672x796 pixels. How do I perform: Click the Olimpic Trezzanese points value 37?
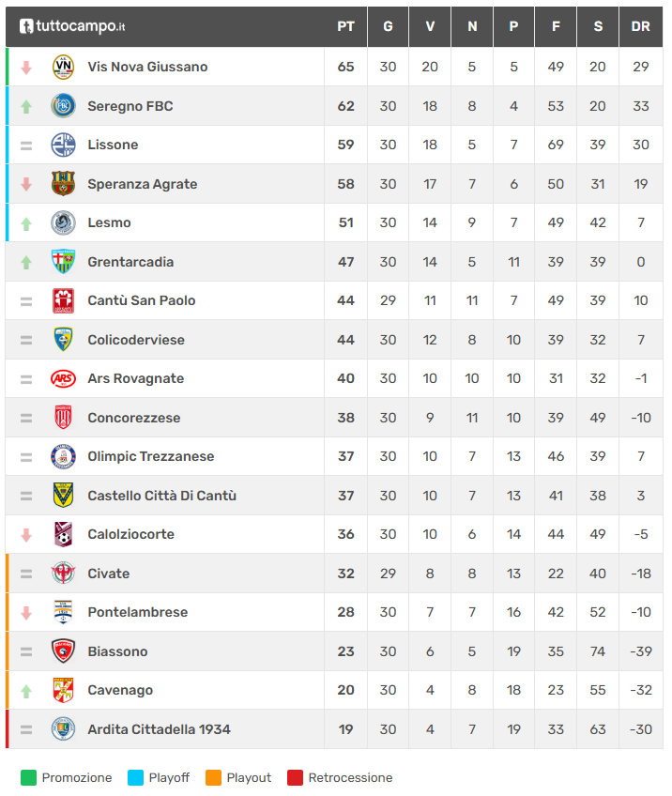345,456
